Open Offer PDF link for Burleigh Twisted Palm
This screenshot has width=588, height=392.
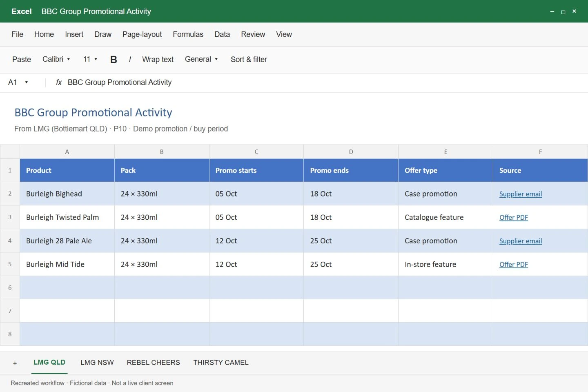pos(514,218)
